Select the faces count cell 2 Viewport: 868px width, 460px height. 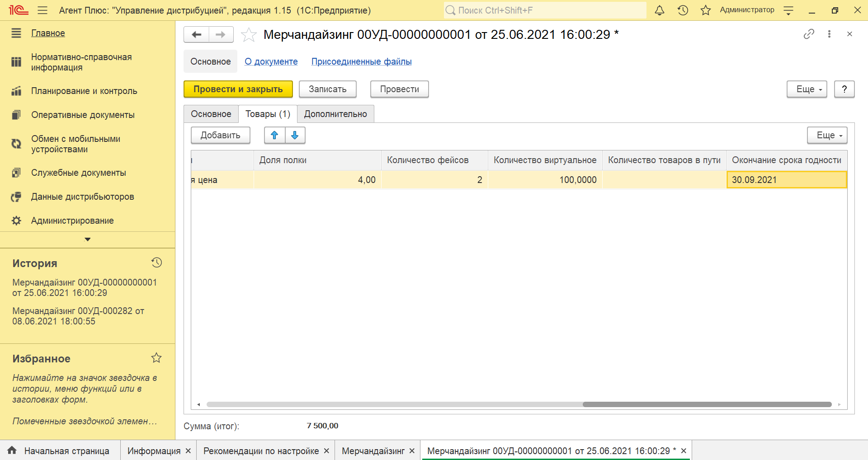(434, 180)
